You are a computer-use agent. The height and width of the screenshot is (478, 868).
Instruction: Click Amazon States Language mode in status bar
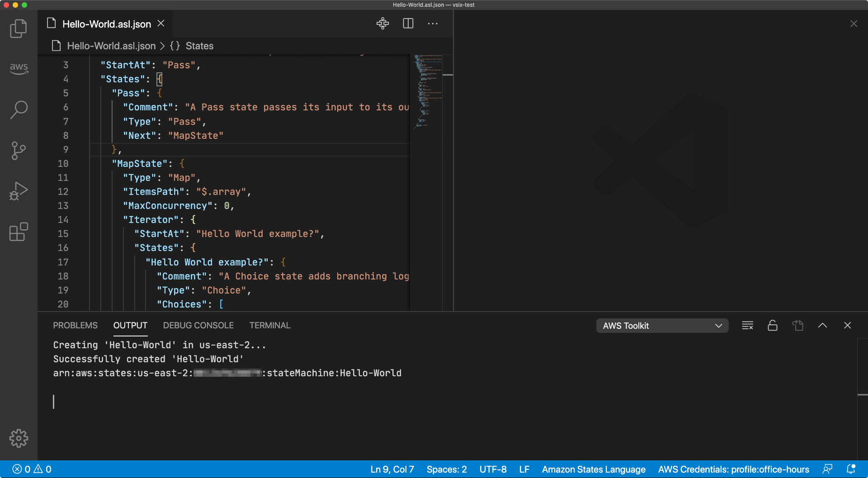click(593, 469)
